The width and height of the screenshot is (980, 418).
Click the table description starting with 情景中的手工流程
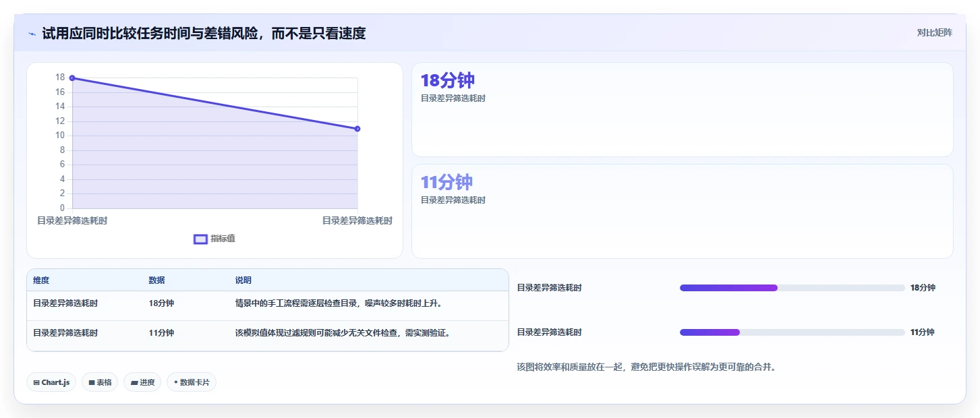339,303
